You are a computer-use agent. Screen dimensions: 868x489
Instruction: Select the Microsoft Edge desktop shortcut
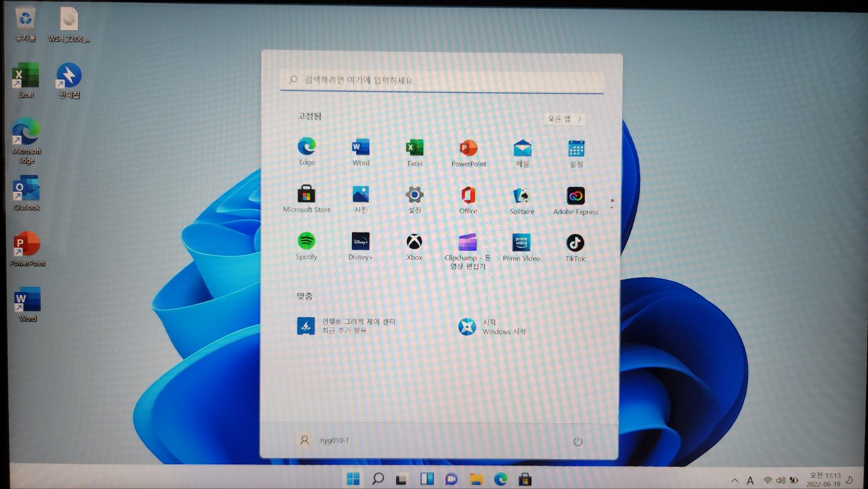click(27, 141)
